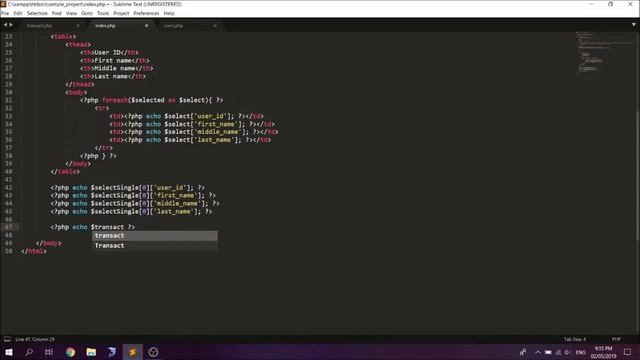Open Windows Action Center notifications
Image resolution: width=640 pixels, height=360 pixels.
point(628,352)
